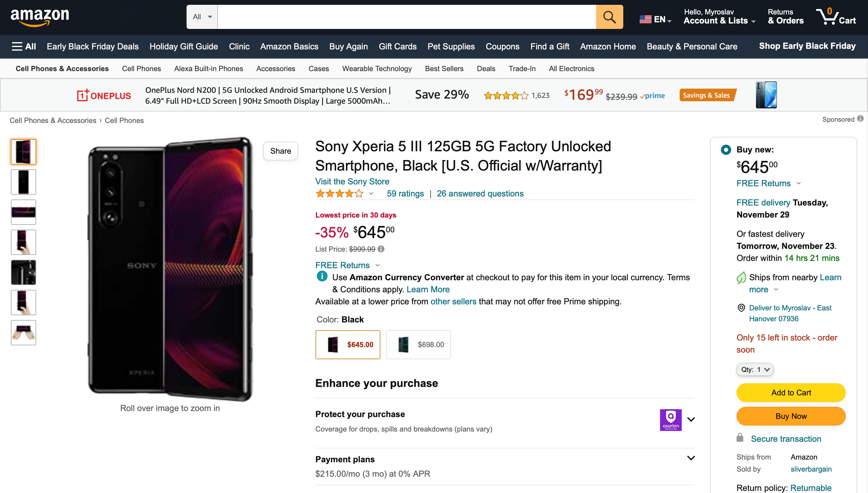The height and width of the screenshot is (493, 868).
Task: Switch to the Trade-In tab
Action: point(522,68)
